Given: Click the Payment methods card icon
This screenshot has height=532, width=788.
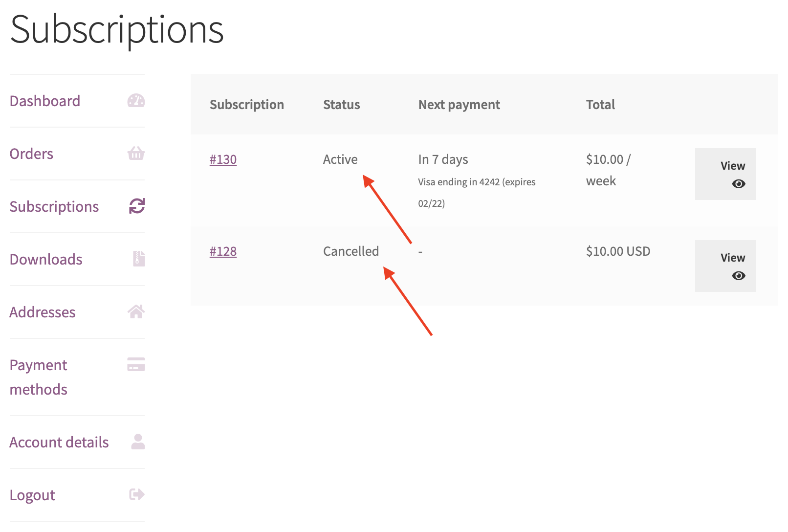Looking at the screenshot, I should point(136,365).
